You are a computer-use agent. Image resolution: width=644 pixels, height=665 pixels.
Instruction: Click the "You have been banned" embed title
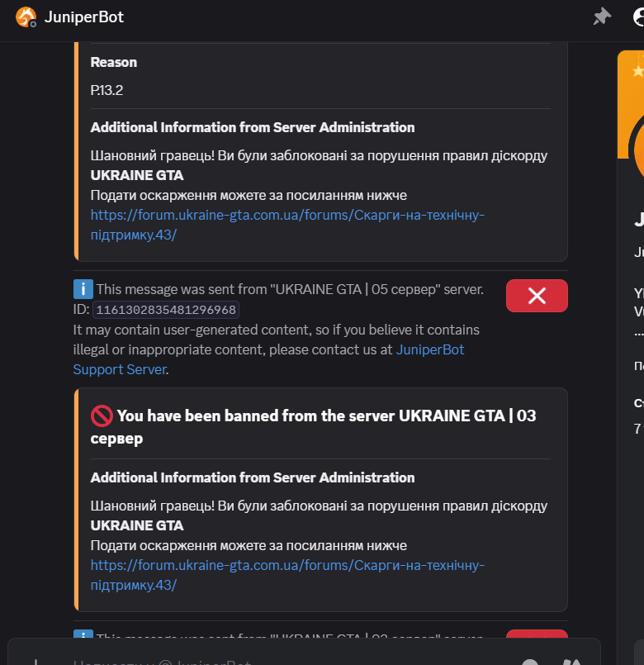click(x=313, y=426)
